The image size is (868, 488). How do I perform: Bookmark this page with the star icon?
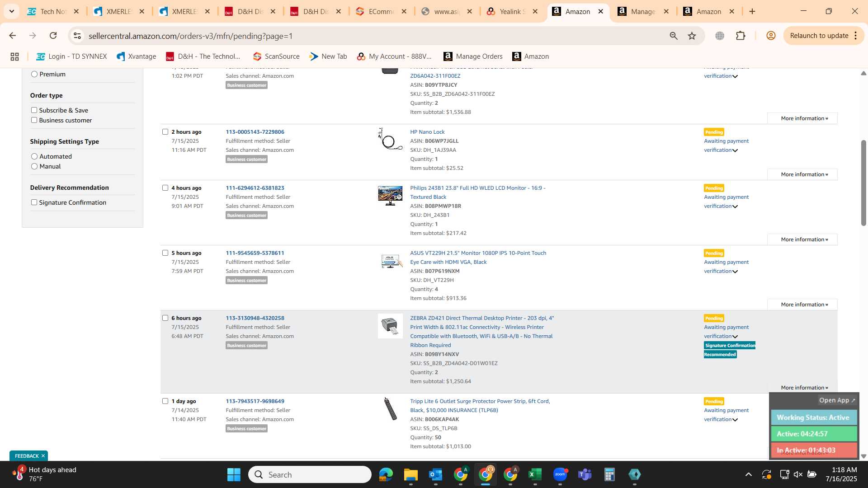tap(692, 36)
